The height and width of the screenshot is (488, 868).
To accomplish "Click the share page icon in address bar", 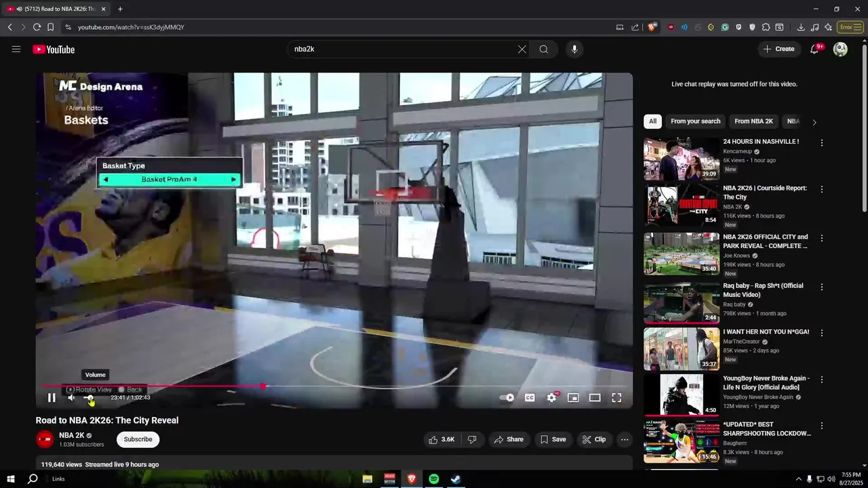I will pos(635,27).
